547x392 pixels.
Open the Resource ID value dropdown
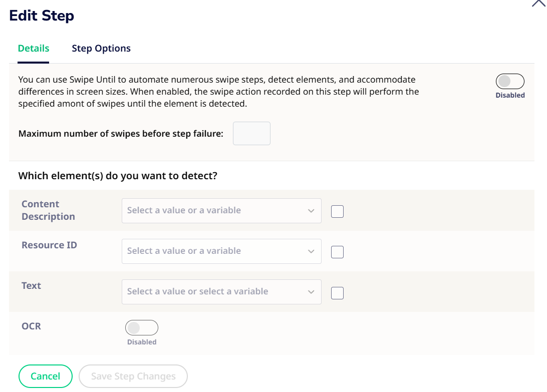pos(221,251)
